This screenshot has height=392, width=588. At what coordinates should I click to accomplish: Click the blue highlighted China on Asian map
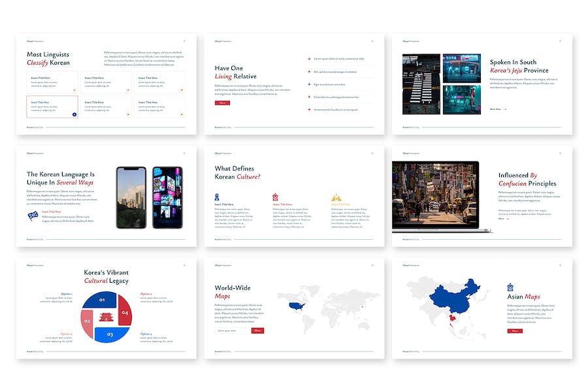(x=457, y=296)
